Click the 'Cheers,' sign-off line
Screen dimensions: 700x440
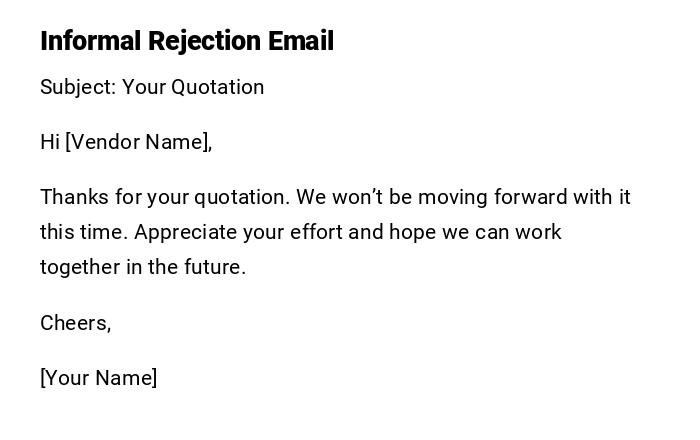(76, 323)
